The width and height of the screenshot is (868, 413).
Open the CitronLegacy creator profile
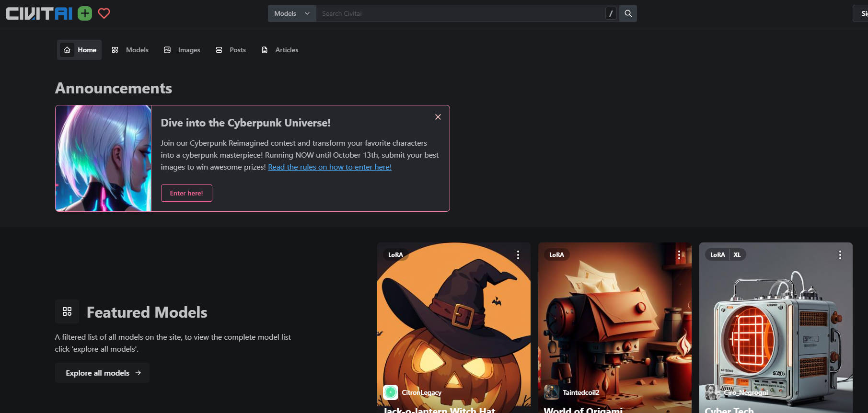421,392
